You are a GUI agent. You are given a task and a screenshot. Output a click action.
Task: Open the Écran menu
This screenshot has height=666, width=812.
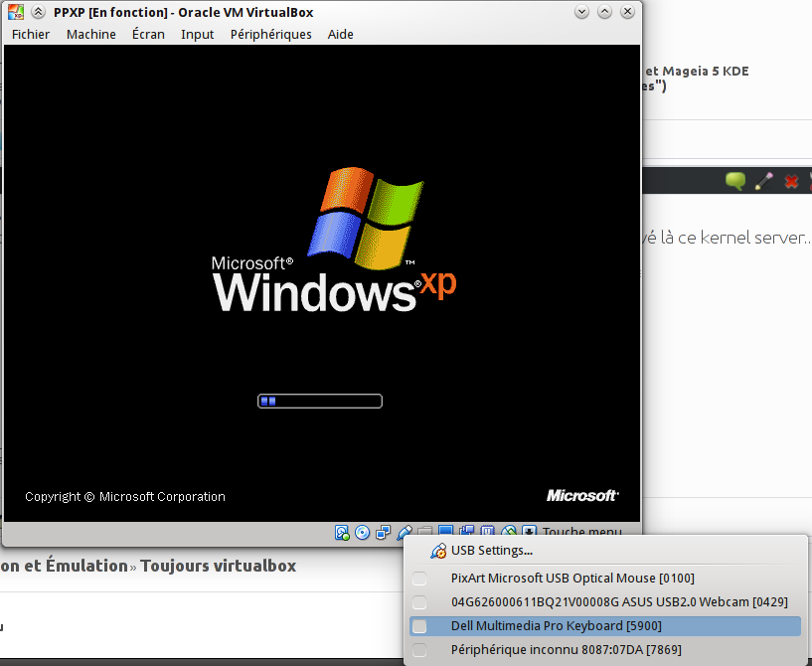pyautogui.click(x=148, y=34)
